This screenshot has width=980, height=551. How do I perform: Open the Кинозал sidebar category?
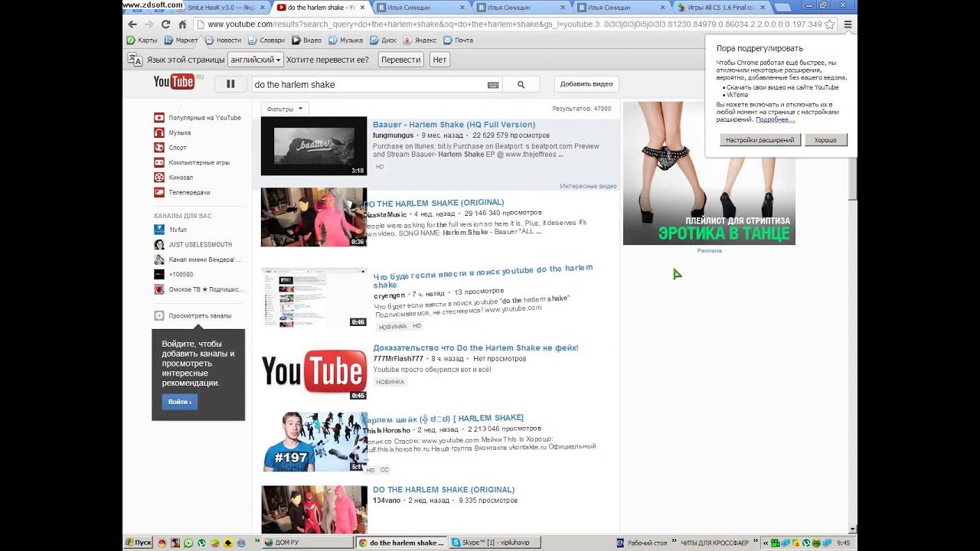click(x=173, y=178)
